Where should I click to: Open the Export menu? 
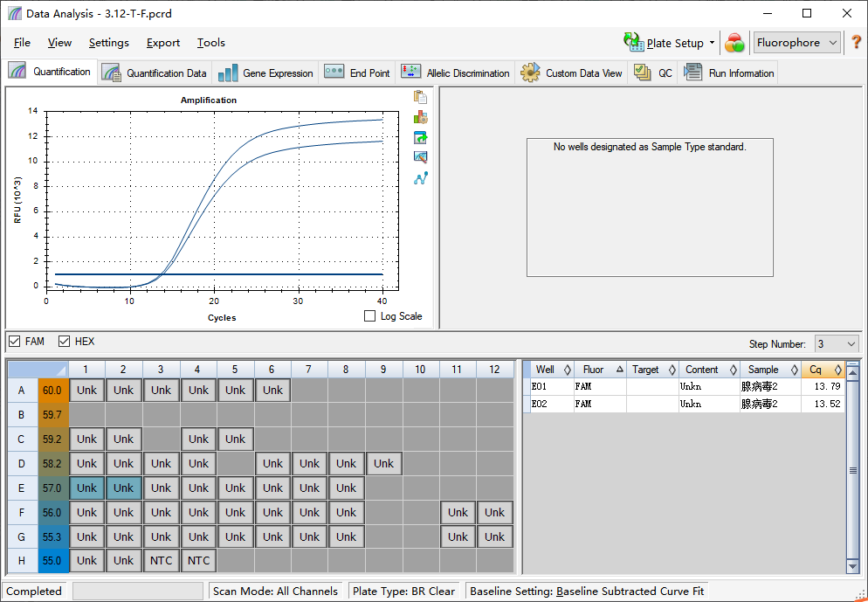[x=162, y=43]
